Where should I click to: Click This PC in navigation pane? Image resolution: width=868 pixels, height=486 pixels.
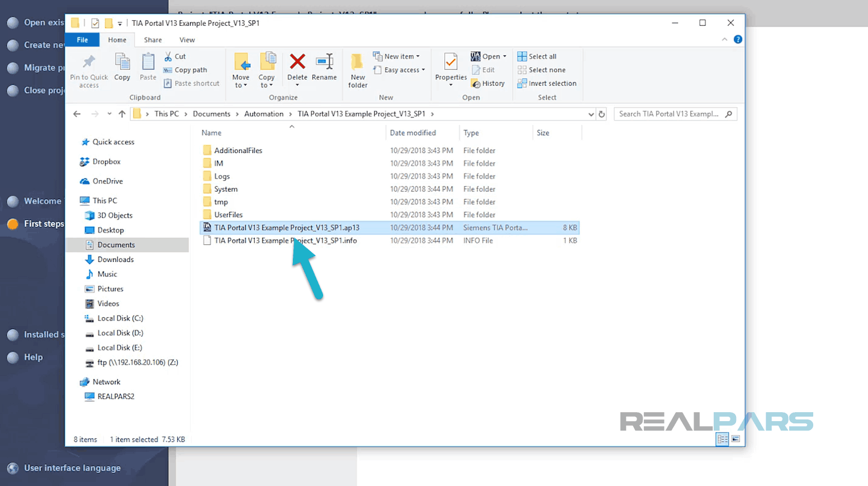point(105,201)
